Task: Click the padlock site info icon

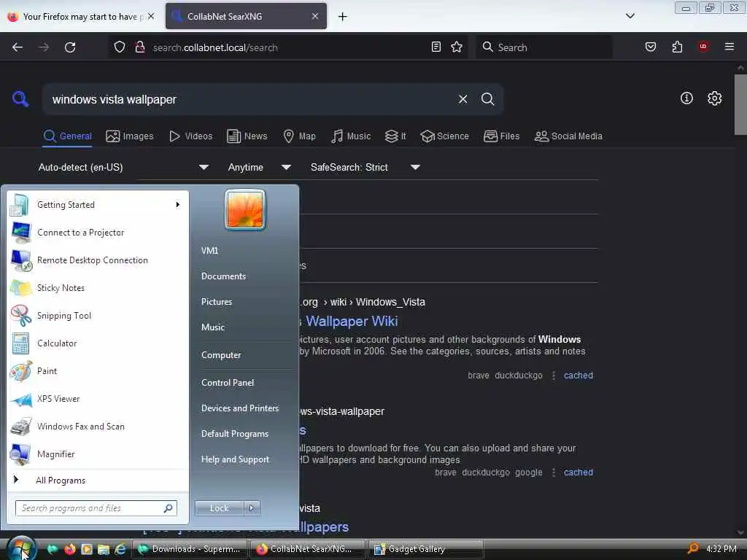Action: [140, 47]
